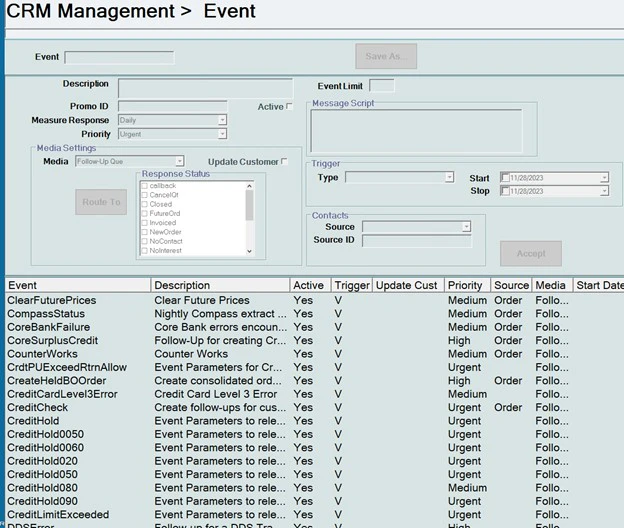Sort by the Source column header

[511, 285]
